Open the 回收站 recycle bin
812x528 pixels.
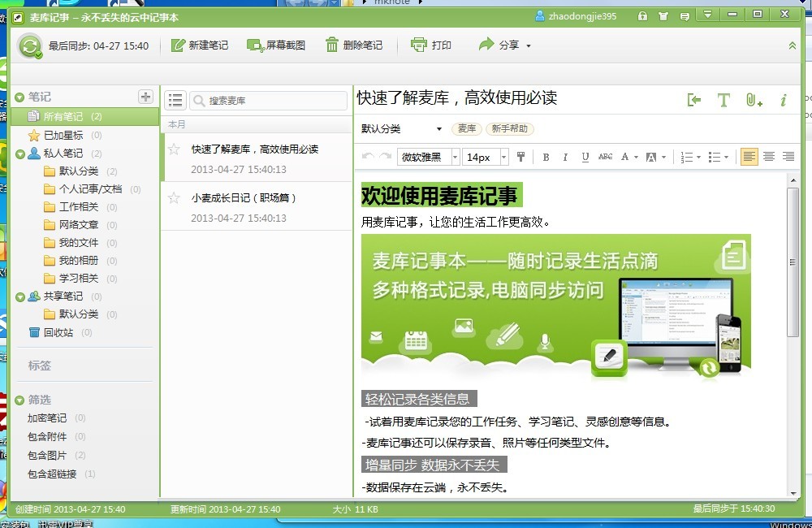click(58, 332)
